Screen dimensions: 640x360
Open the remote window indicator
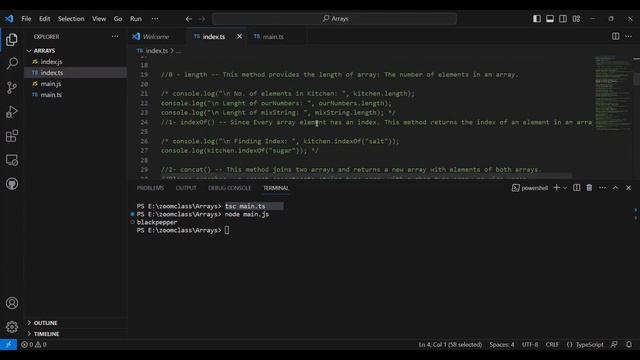click(x=8, y=344)
